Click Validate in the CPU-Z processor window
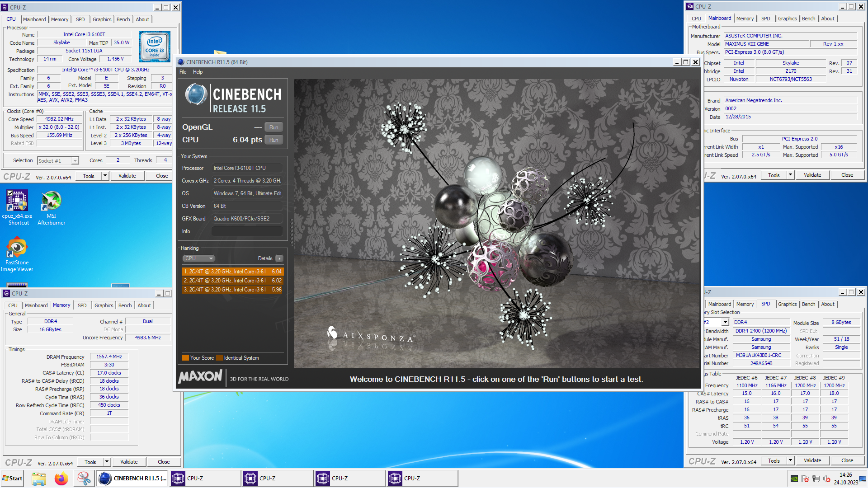This screenshot has height=488, width=868. click(127, 176)
